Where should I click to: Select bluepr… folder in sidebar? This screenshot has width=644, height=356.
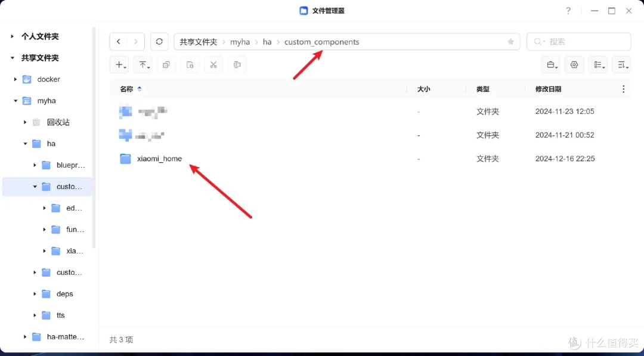click(70, 165)
